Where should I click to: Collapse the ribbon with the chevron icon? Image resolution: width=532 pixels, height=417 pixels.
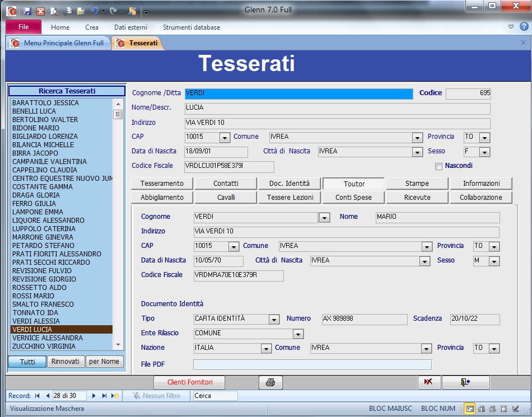pyautogui.click(x=511, y=27)
